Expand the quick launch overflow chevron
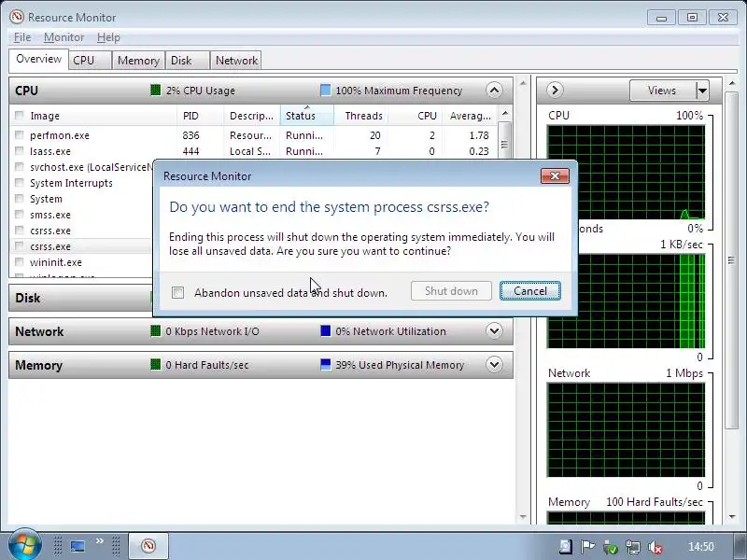The image size is (747, 560). click(99, 541)
